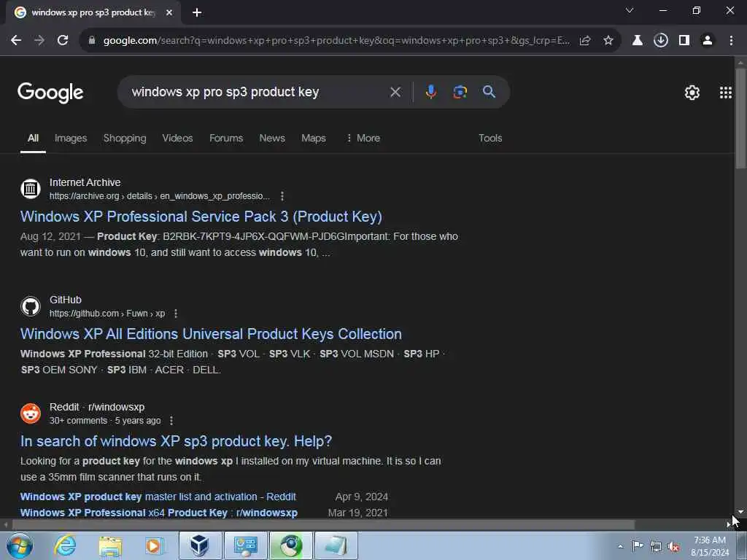Open the notepad-like taskbar button
This screenshot has height=560, width=747.
click(336, 545)
